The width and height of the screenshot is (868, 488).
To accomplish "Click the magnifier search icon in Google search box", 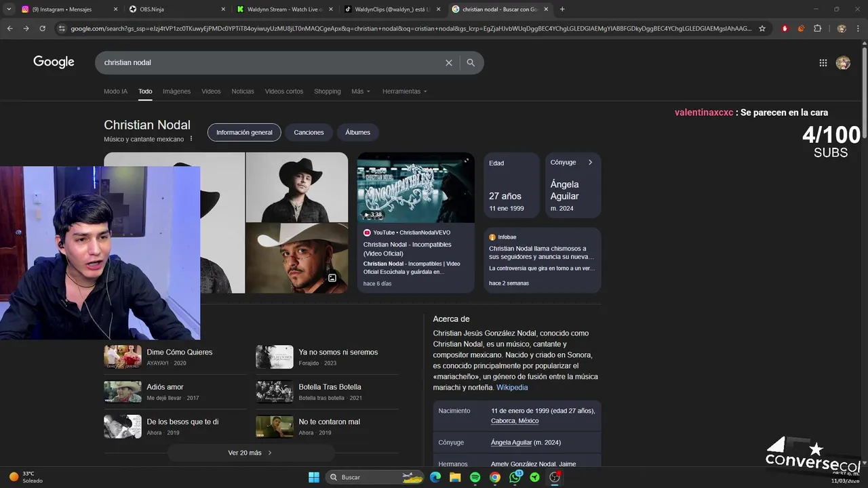I will (x=471, y=62).
